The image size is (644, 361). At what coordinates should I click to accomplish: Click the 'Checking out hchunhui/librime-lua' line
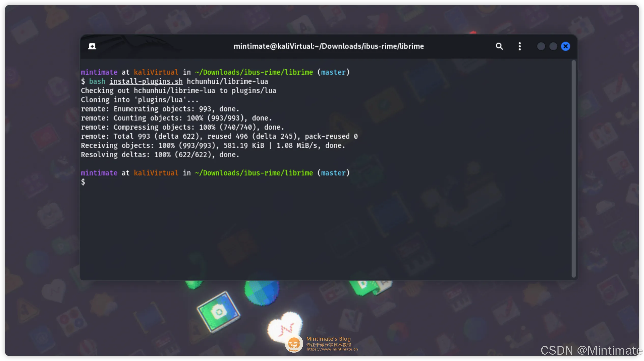[178, 91]
